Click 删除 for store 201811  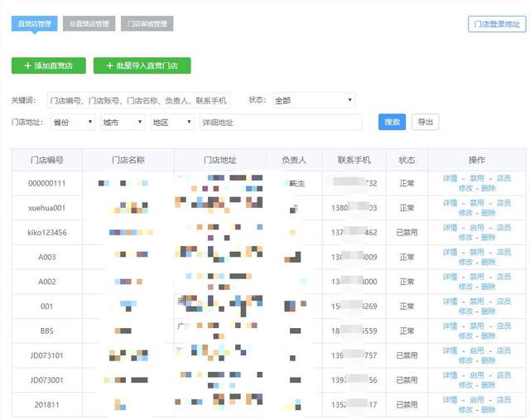[488, 410]
